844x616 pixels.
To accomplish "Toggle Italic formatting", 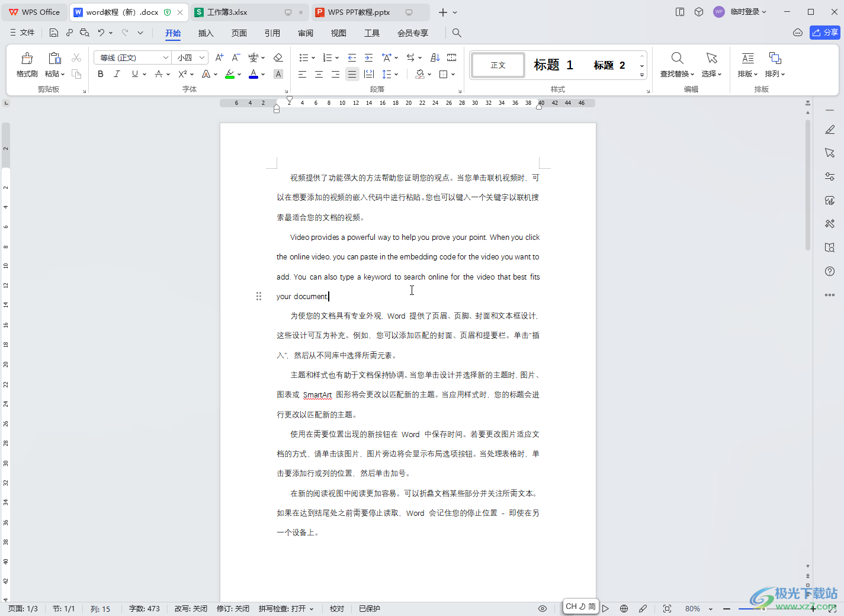I will 117,74.
